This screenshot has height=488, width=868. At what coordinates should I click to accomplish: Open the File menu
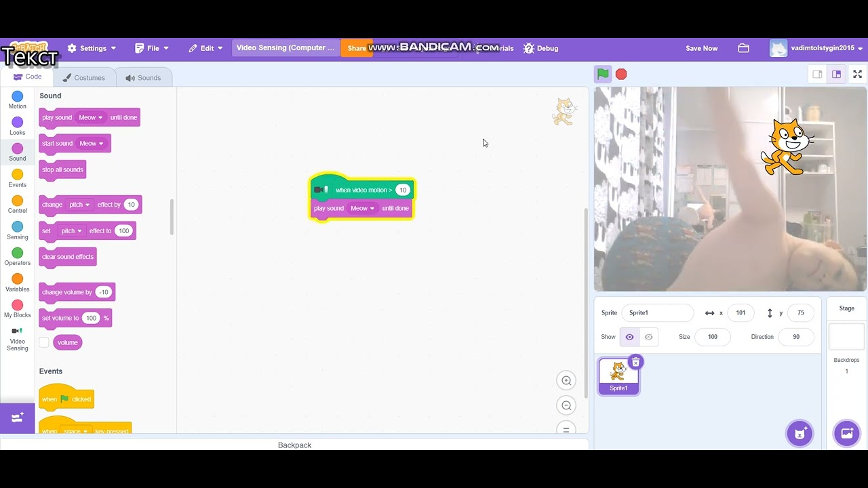tap(152, 48)
